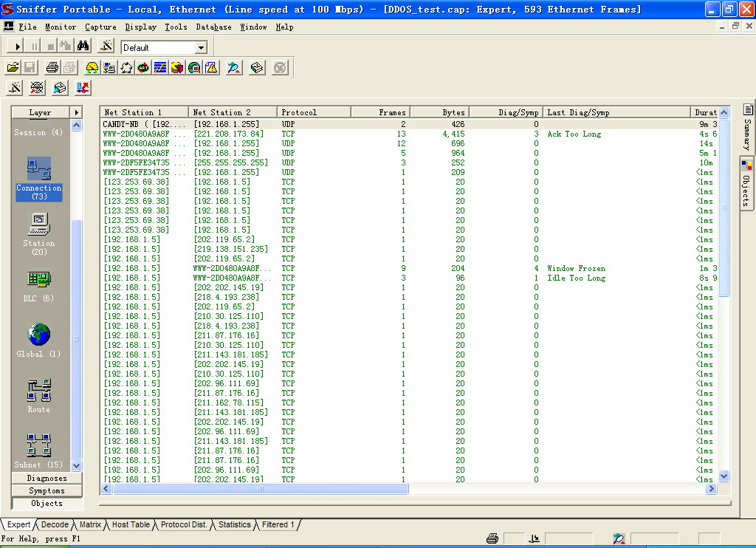Select the Global layer globe icon
The image size is (756, 548).
[x=38, y=335]
